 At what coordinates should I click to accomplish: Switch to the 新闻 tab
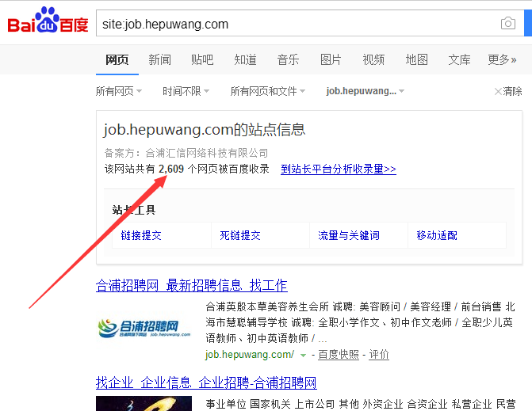point(159,59)
